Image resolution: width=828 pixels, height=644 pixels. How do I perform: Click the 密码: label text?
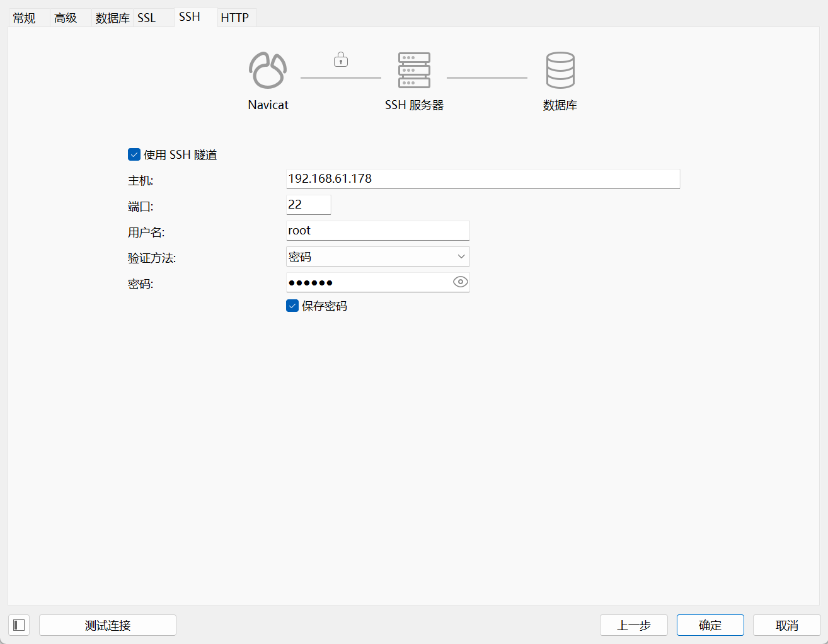(x=141, y=284)
